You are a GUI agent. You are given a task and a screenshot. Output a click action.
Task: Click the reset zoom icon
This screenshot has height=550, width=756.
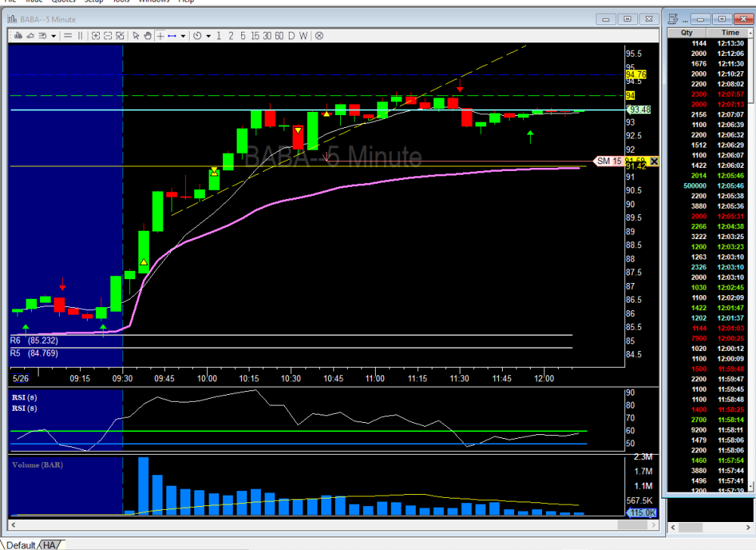point(120,36)
